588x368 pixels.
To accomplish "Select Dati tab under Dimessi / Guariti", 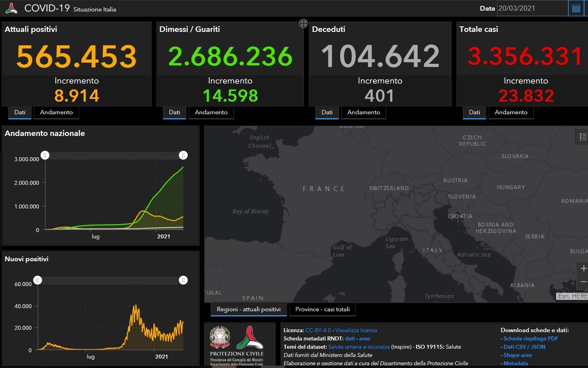I will [174, 112].
